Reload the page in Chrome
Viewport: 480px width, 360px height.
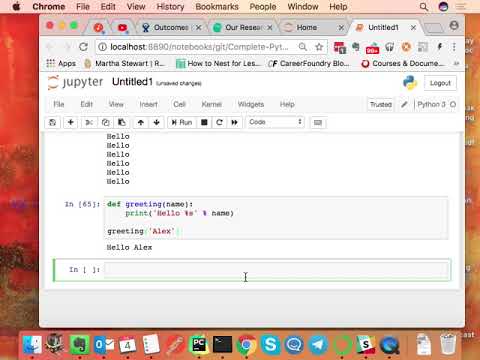click(x=83, y=47)
